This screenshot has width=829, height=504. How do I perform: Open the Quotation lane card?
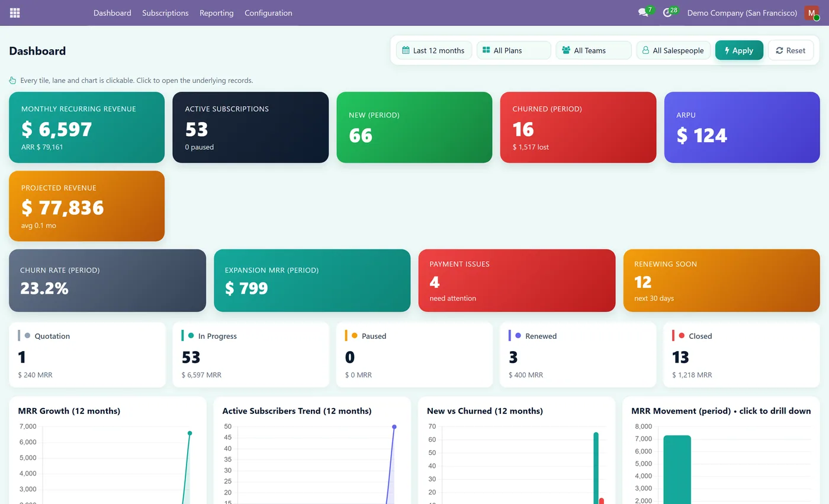coord(87,355)
